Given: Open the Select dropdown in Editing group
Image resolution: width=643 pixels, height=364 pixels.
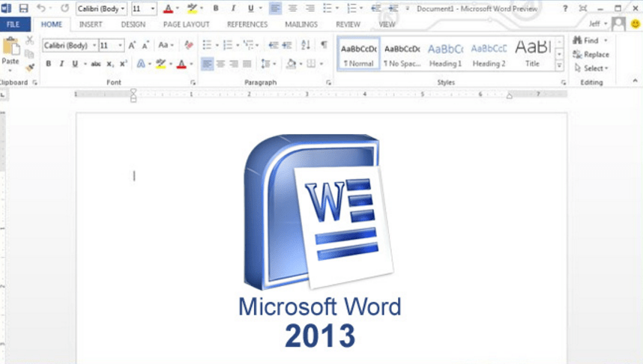Looking at the screenshot, I should click(x=591, y=68).
